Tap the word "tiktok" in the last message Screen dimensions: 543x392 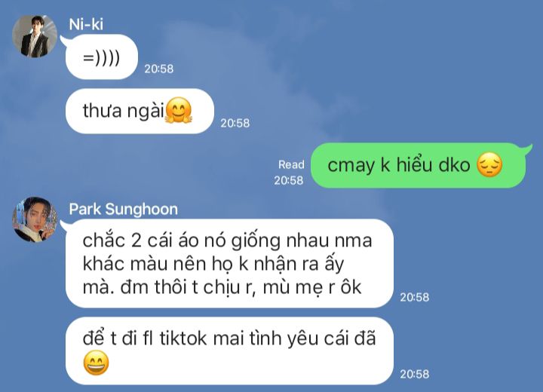tap(183, 338)
